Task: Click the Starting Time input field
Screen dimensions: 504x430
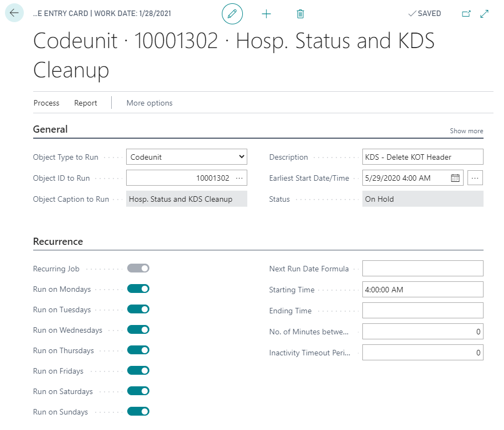Action: 423,290
